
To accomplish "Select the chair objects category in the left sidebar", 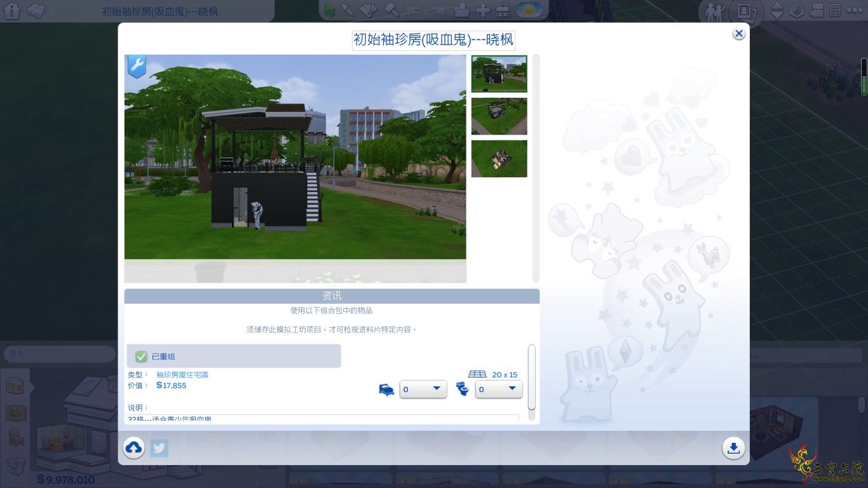I will coord(15,438).
